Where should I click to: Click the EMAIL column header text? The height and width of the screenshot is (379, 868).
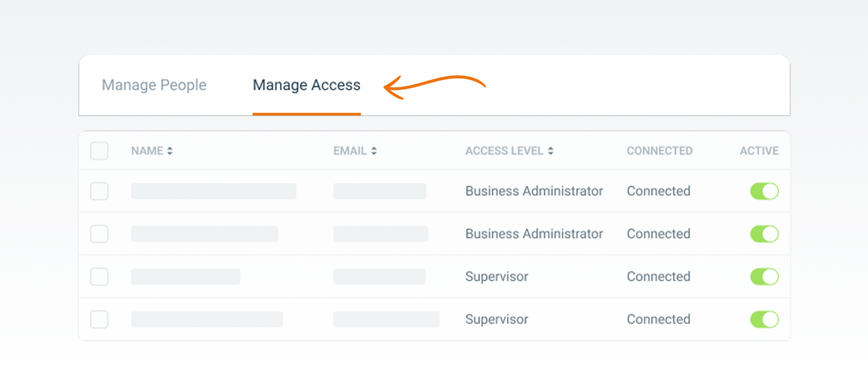tap(350, 151)
